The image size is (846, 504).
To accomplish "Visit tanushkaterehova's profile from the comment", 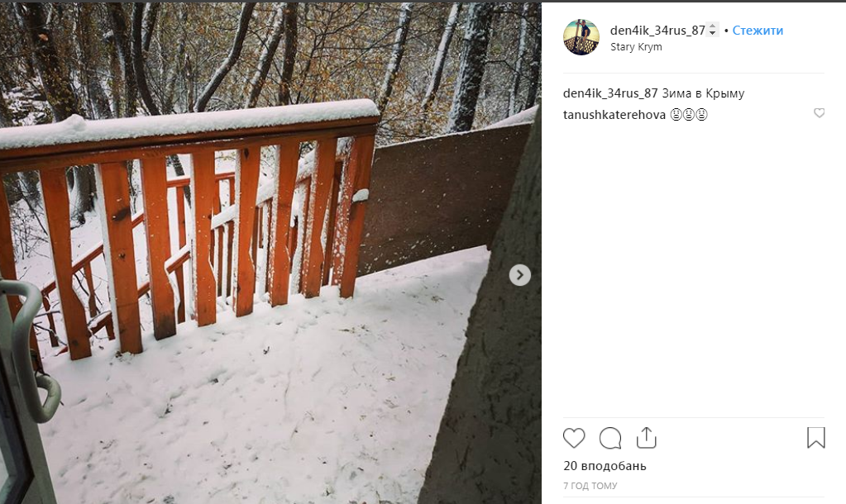I will [x=614, y=114].
